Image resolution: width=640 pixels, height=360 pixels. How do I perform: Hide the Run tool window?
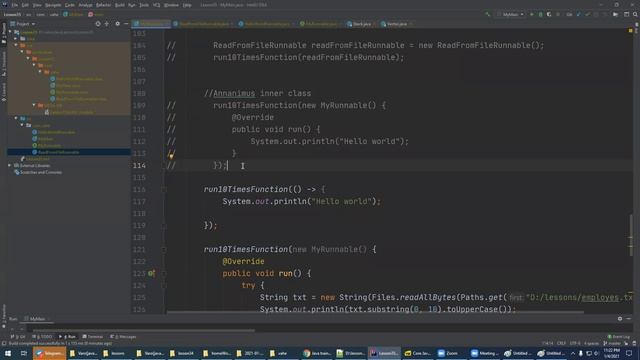629,318
